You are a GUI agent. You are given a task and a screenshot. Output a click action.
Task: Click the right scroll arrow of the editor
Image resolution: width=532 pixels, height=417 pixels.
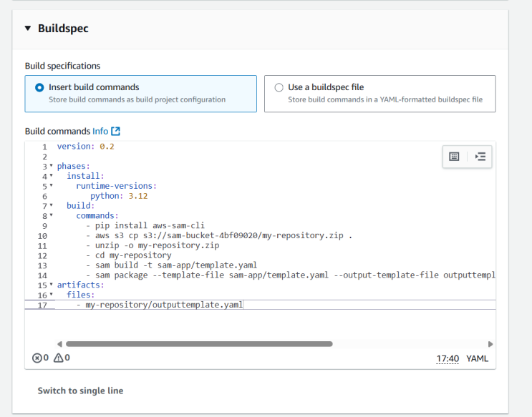[x=490, y=344]
